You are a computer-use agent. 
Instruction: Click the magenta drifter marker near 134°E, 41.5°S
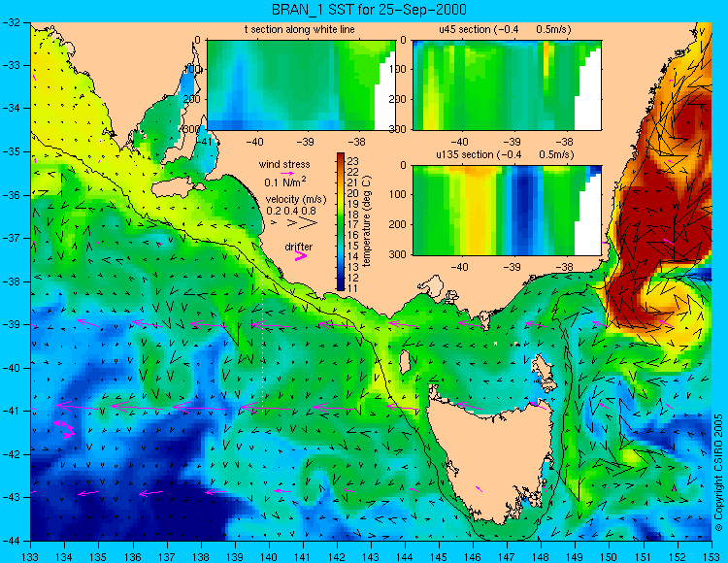pyautogui.click(x=64, y=428)
